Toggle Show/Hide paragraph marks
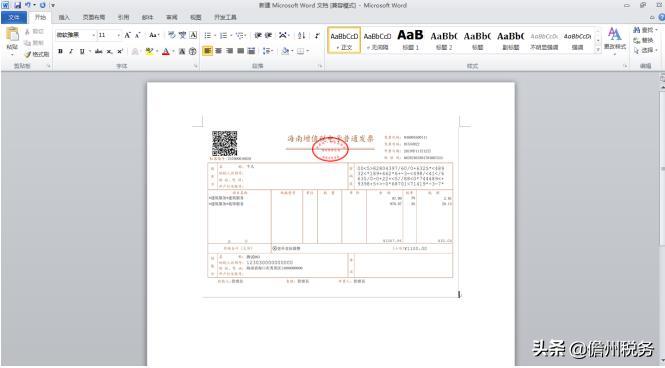 [316, 36]
